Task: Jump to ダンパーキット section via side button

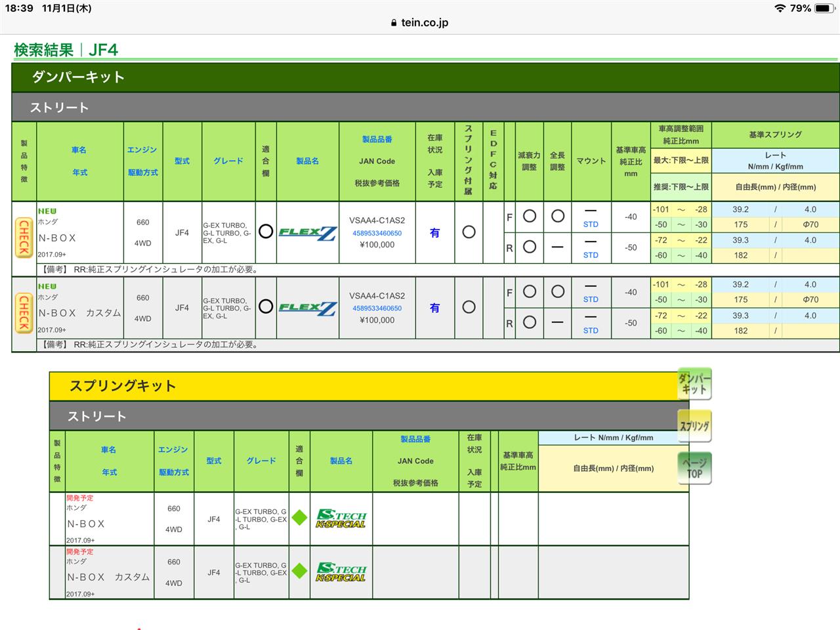Action: tap(694, 383)
